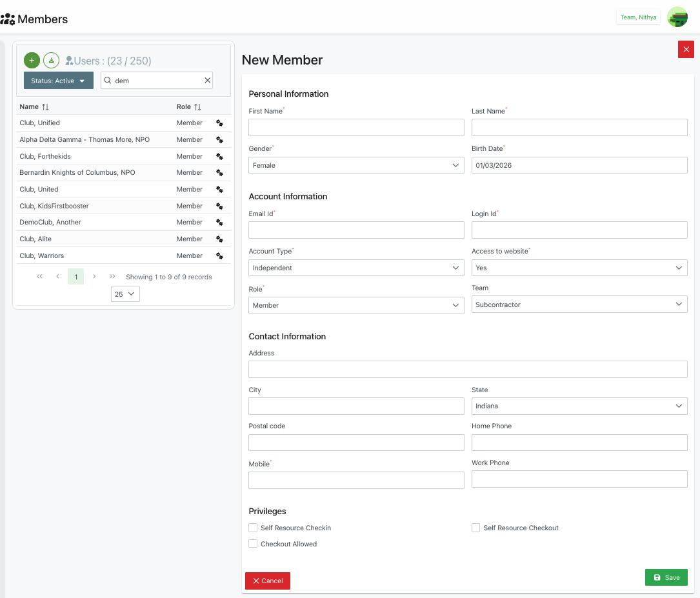
Task: Close New Member panel with red X
Action: tap(686, 50)
